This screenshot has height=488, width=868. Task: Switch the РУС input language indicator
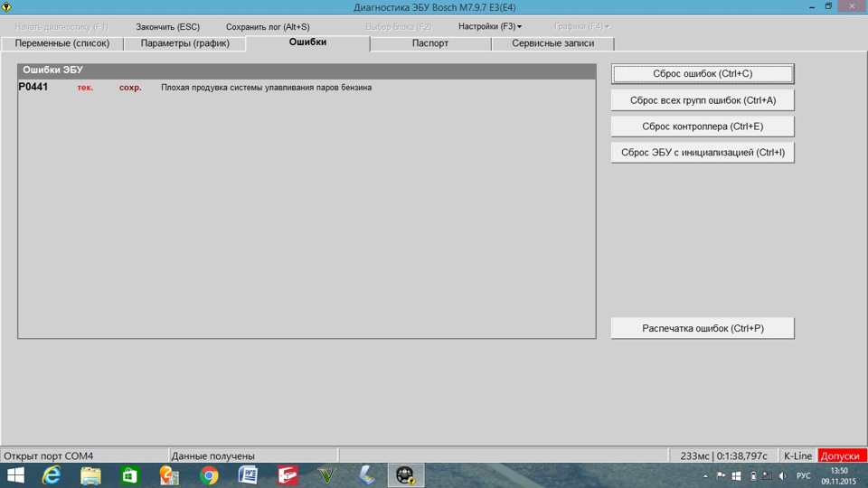[x=803, y=476]
